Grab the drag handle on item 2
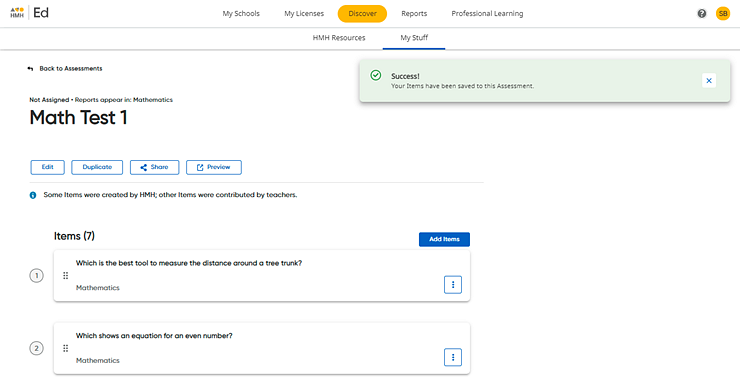This screenshot has height=381, width=740. (x=66, y=348)
